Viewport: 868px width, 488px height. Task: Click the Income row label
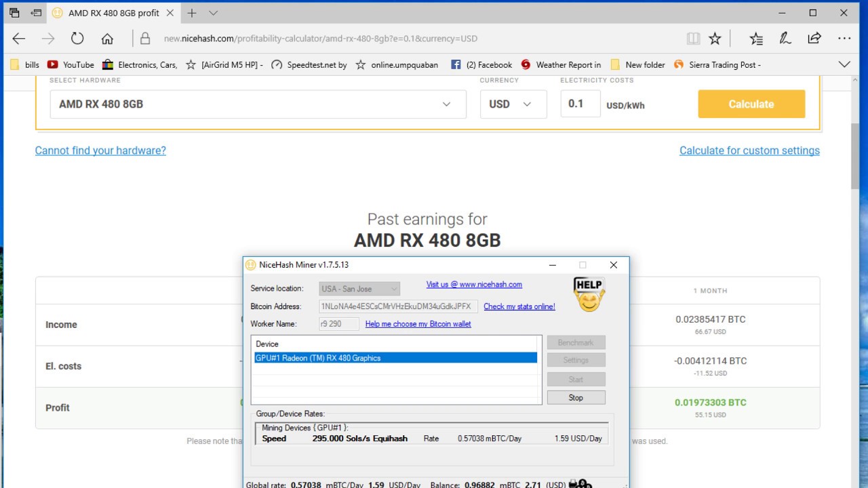point(61,325)
